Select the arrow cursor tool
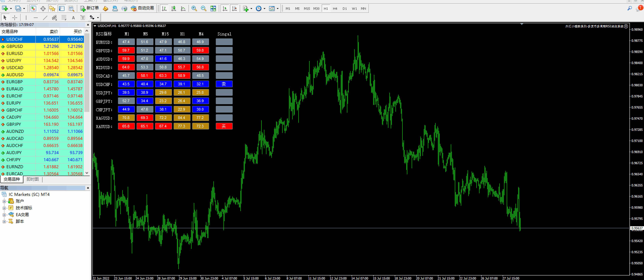The image size is (644, 280). click(5, 18)
